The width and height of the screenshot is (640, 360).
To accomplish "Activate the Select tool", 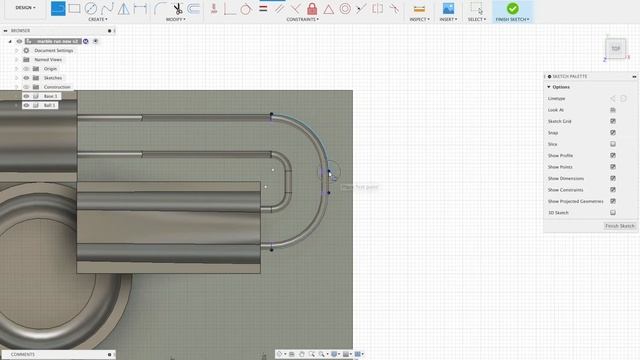I will click(476, 9).
